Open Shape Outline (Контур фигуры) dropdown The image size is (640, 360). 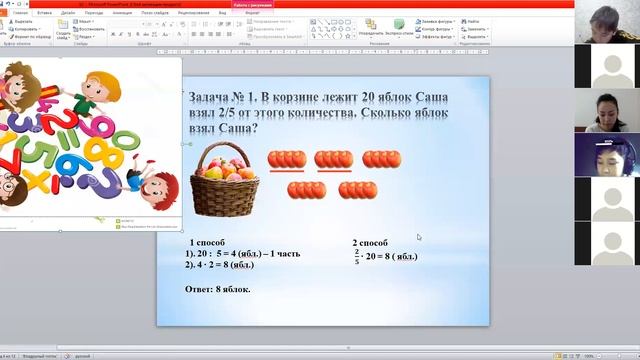click(434, 29)
